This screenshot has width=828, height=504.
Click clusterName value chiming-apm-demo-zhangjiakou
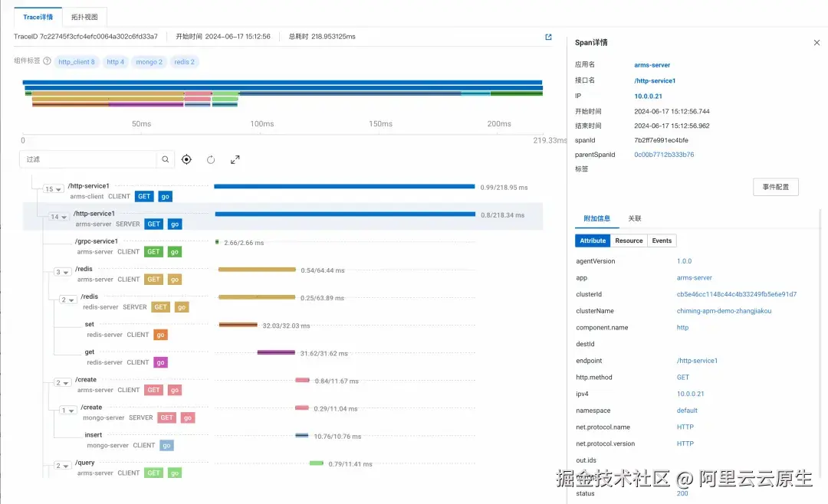(x=724, y=311)
